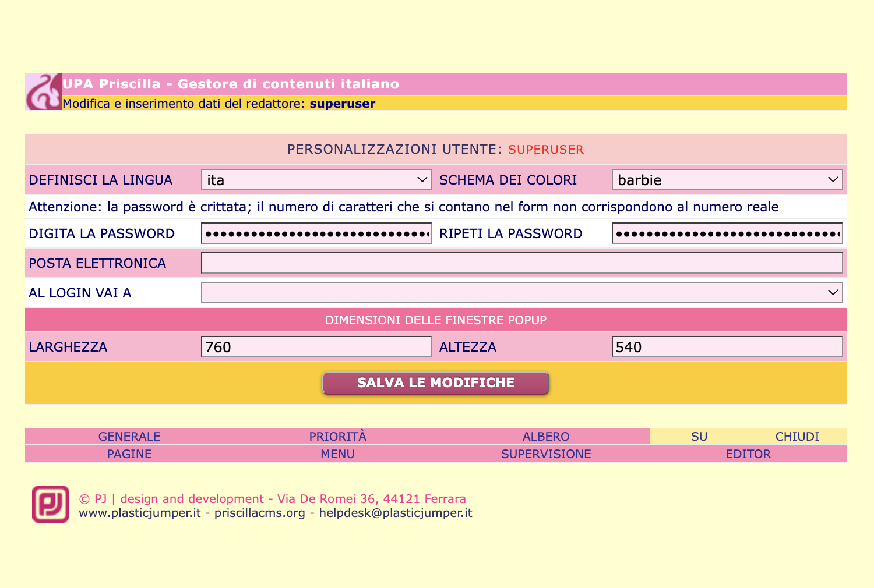Visit the priscillacms.org link

(x=260, y=513)
